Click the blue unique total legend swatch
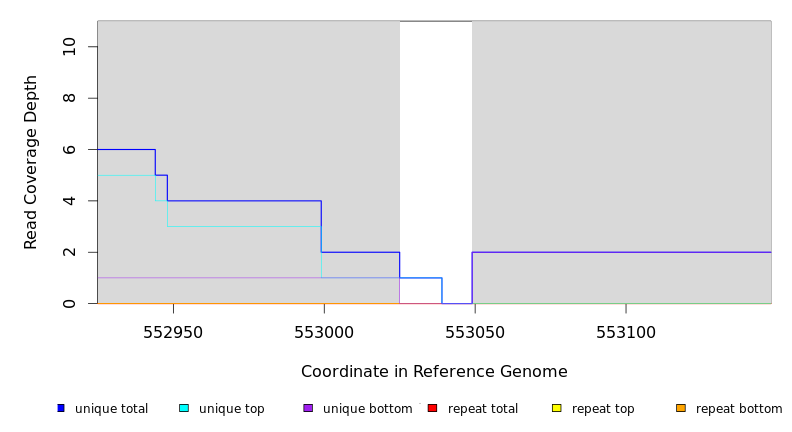The height and width of the screenshot is (432, 792). tap(61, 408)
